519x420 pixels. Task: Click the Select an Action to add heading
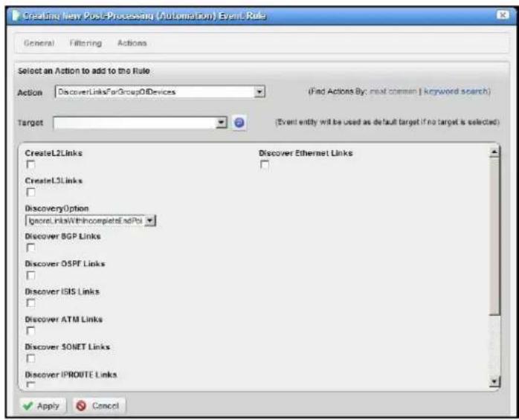pyautogui.click(x=84, y=71)
